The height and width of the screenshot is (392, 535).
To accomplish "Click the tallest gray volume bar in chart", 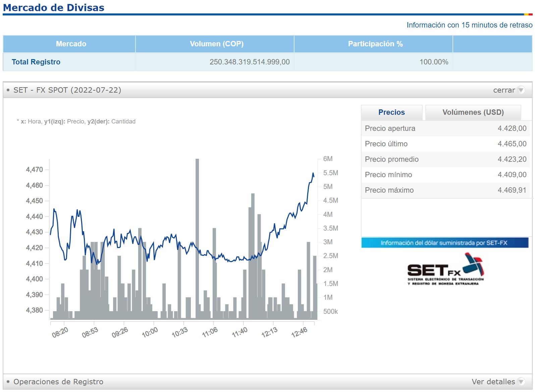I will (197, 238).
